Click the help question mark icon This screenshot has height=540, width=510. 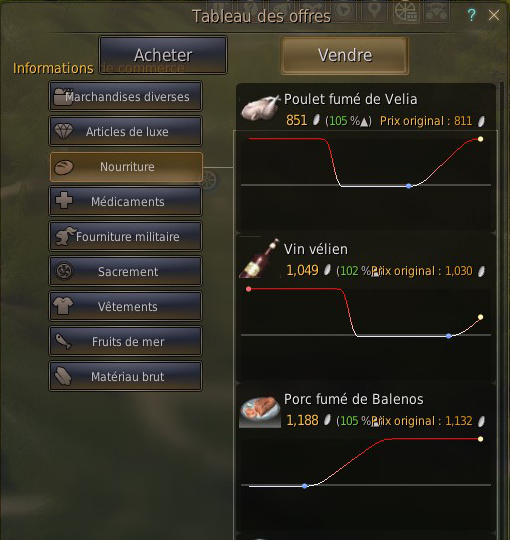[x=471, y=15]
